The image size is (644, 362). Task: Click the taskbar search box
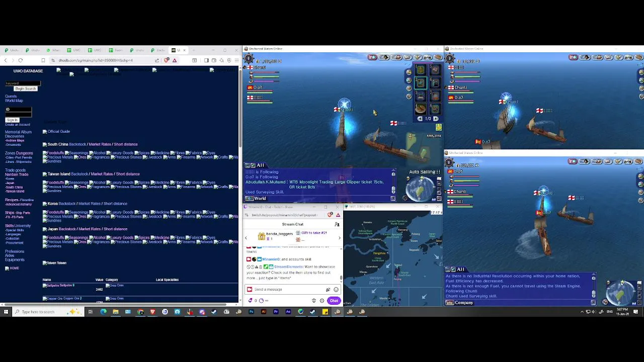pos(48,312)
